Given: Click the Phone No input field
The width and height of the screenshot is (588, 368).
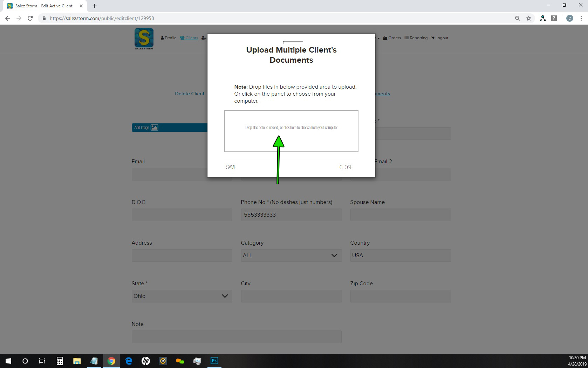Looking at the screenshot, I should [x=291, y=215].
